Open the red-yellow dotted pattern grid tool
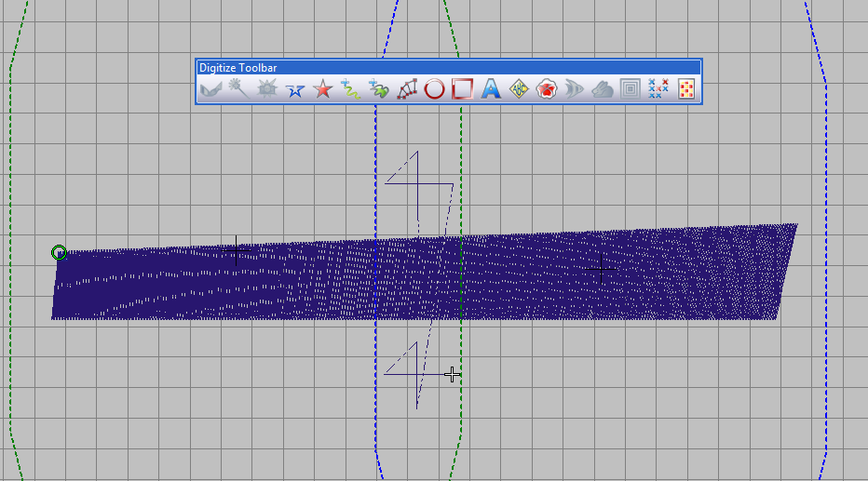The width and height of the screenshot is (868, 481). tap(686, 88)
